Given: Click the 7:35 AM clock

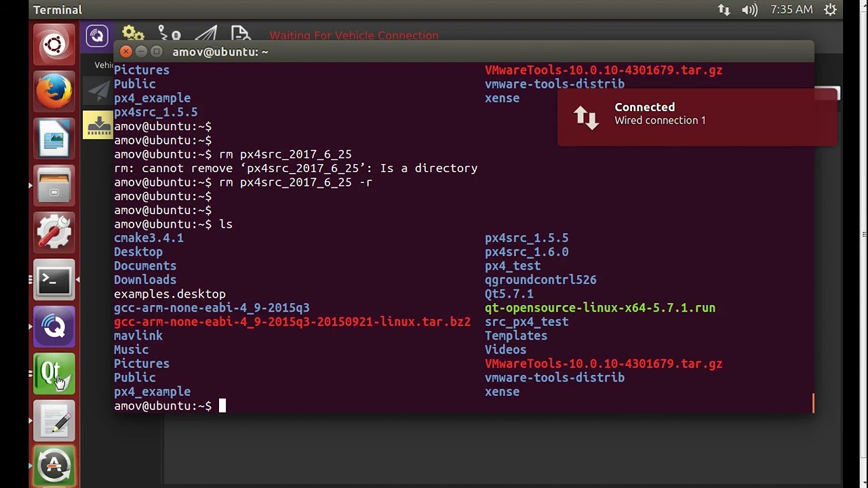Looking at the screenshot, I should [791, 9].
